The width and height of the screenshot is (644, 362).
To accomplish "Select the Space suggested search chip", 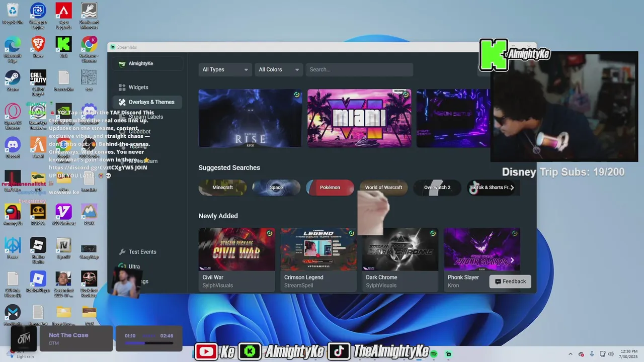I will click(x=276, y=188).
